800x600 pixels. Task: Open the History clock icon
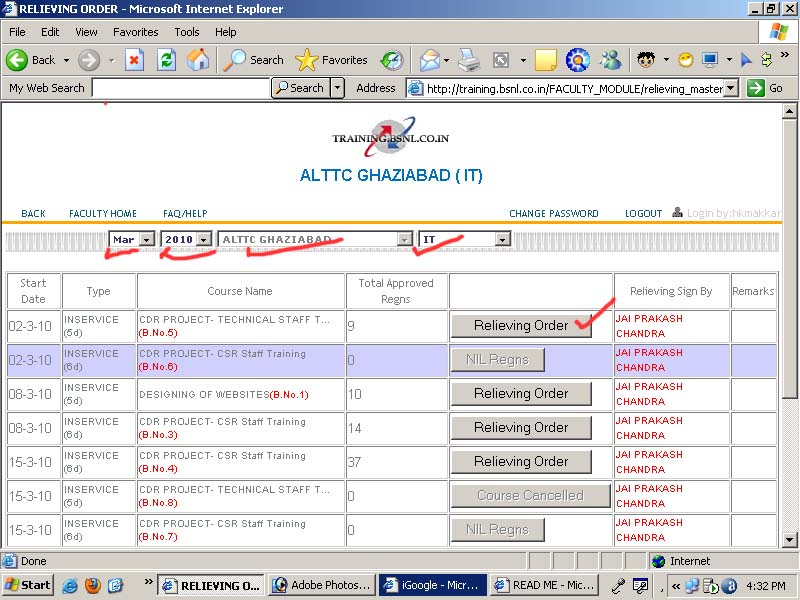(392, 61)
